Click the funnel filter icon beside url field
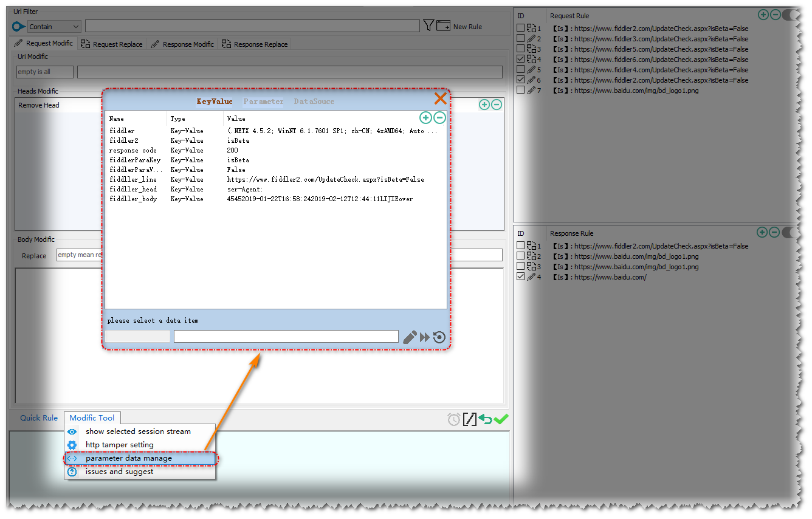The height and width of the screenshot is (519, 812). [428, 26]
